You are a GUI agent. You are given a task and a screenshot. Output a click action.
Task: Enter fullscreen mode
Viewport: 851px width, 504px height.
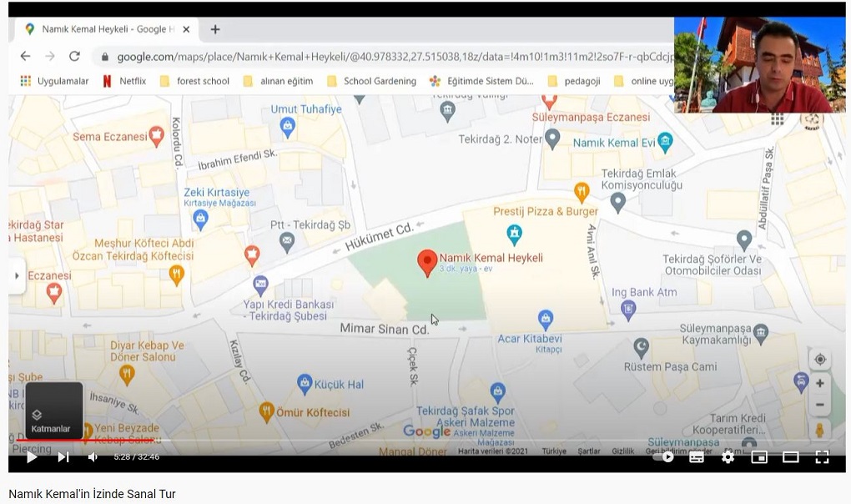tap(822, 457)
